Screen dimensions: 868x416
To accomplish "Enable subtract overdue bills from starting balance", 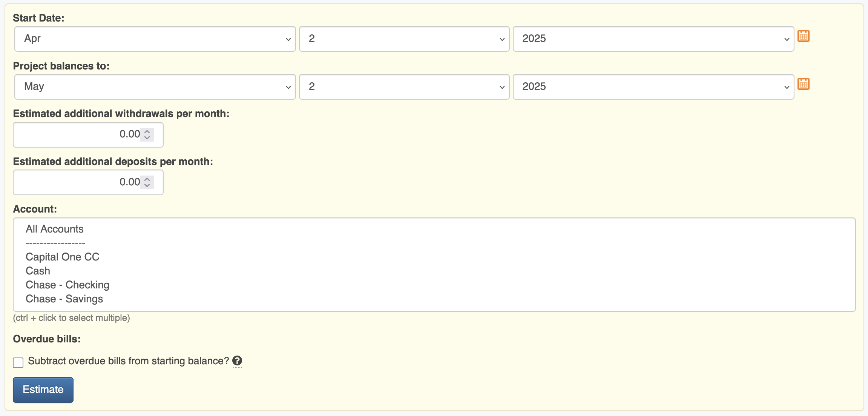I will click(x=18, y=362).
